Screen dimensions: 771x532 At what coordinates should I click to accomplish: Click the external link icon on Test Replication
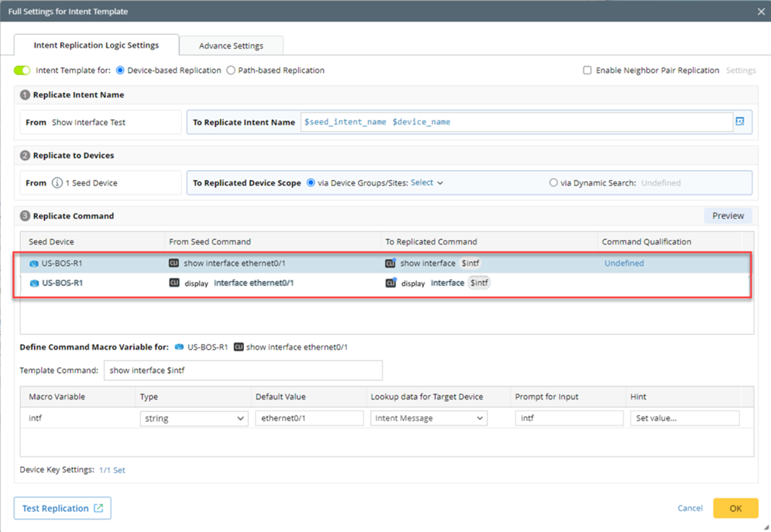click(x=99, y=508)
